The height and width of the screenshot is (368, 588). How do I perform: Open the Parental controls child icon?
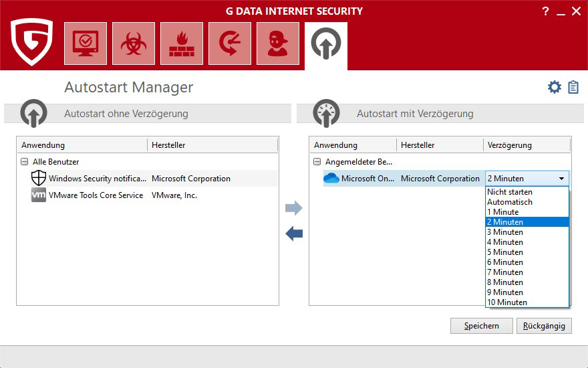pos(278,43)
